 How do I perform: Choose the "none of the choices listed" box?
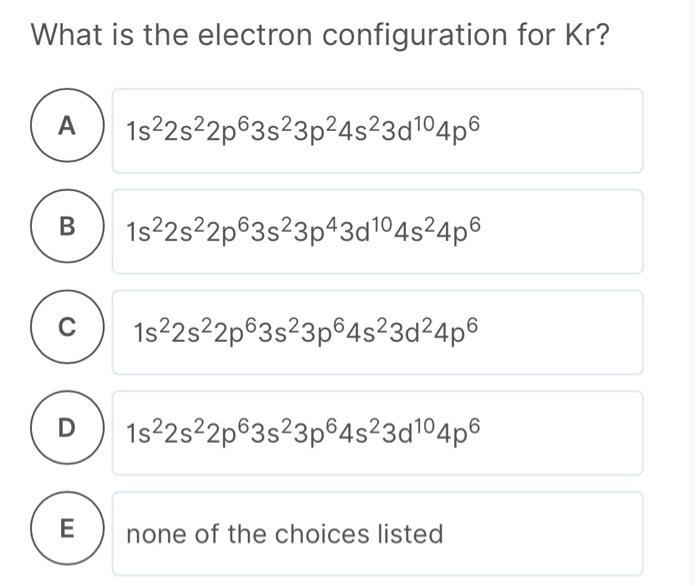pyautogui.click(x=377, y=534)
